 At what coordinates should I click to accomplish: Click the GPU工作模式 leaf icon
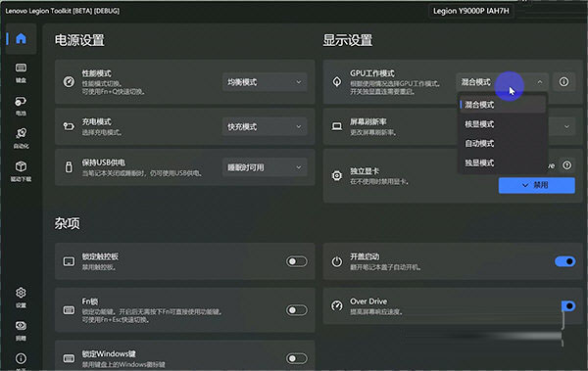pos(337,81)
